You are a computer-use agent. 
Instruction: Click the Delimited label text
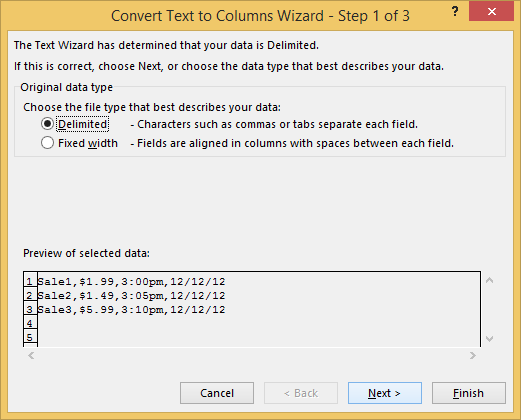83,124
